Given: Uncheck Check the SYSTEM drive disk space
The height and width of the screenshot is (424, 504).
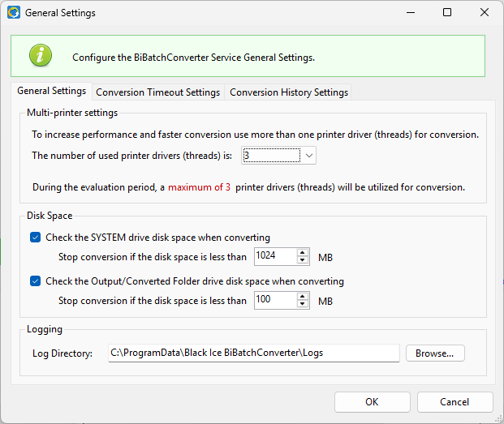Looking at the screenshot, I should coord(36,238).
